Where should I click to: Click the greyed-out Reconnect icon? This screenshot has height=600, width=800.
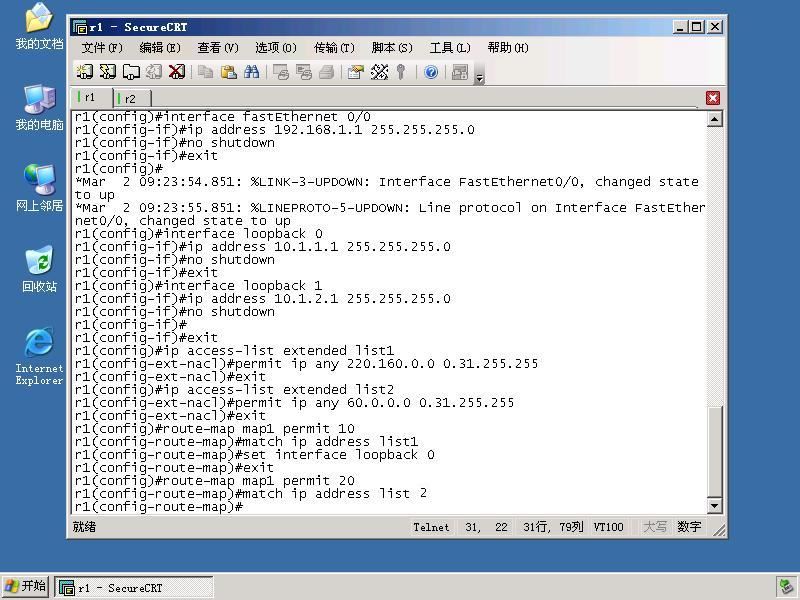[154, 72]
